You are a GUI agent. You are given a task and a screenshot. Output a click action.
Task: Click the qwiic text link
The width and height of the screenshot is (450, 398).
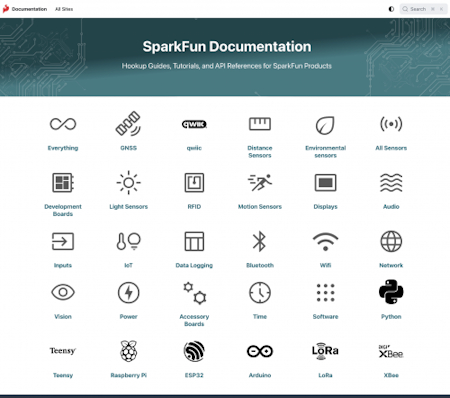pos(194,148)
